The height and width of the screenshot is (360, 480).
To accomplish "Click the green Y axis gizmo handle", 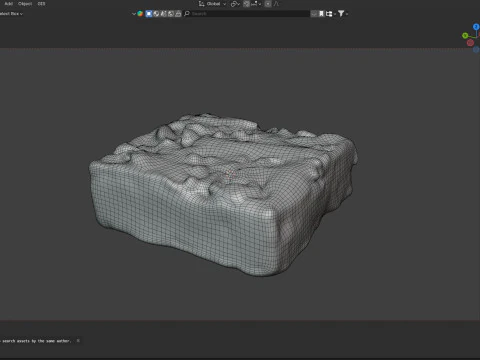I will pos(465,35).
